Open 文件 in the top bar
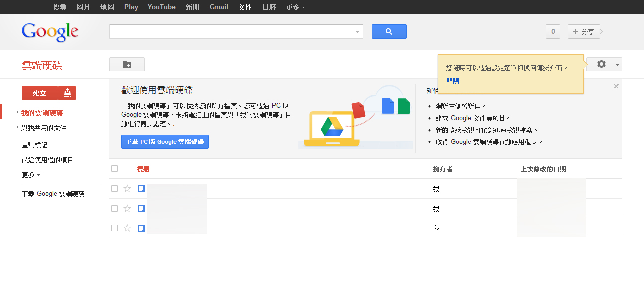 [x=245, y=7]
